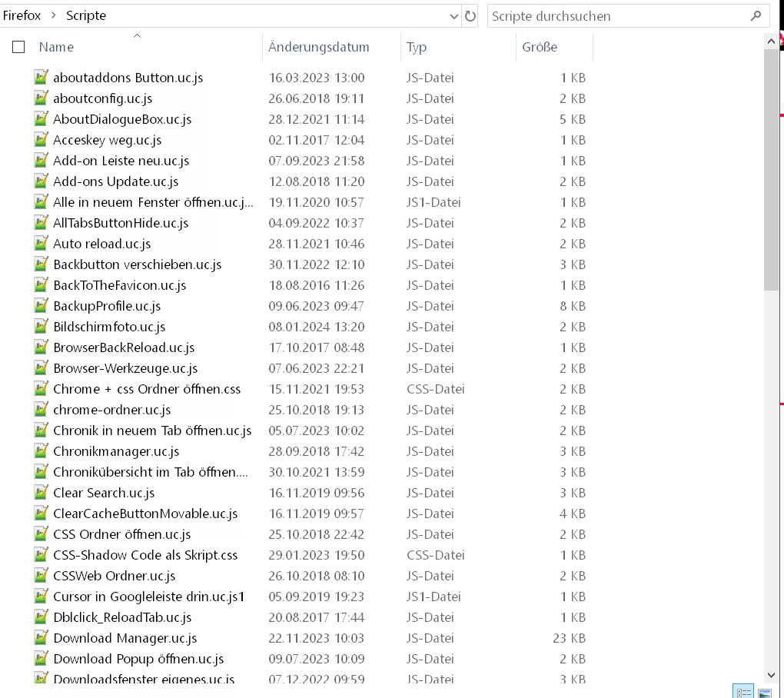The image size is (784, 698).
Task: Click the scrollbar down arrow
Action: [x=771, y=675]
